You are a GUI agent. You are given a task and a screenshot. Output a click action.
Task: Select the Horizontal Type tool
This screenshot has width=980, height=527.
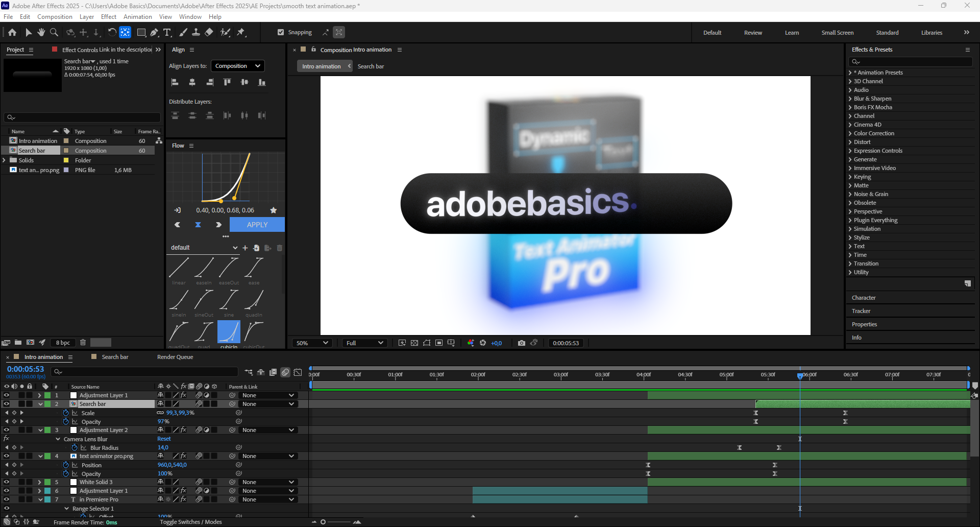pos(167,32)
